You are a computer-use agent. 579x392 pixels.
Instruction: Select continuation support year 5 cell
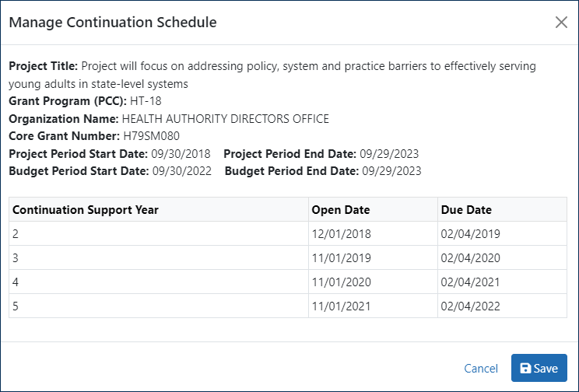(159, 306)
